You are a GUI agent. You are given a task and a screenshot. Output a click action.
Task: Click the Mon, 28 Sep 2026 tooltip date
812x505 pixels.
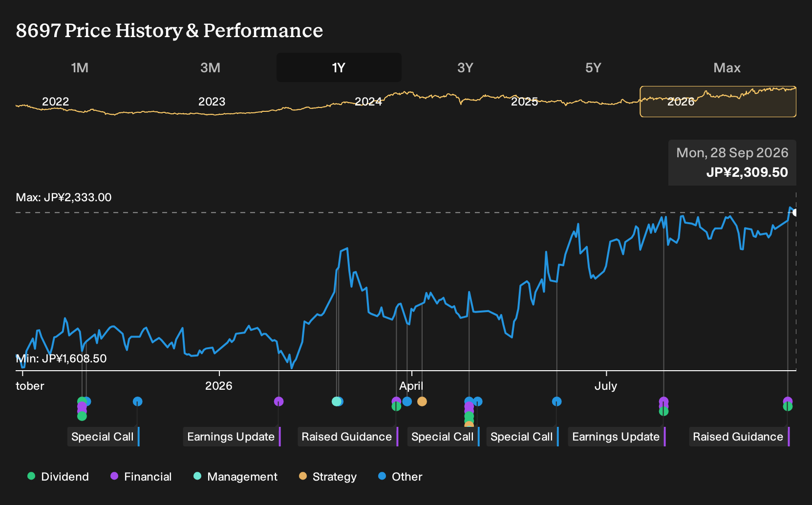click(732, 153)
